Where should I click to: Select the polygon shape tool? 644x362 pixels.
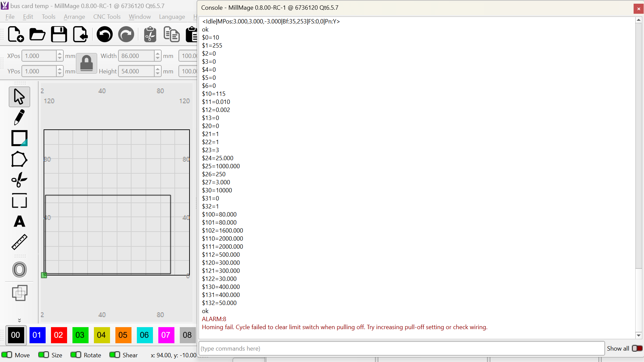click(19, 159)
